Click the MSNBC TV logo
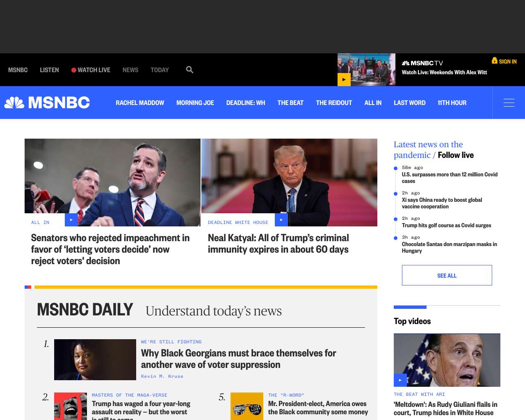This screenshot has height=420, width=525. tap(422, 63)
